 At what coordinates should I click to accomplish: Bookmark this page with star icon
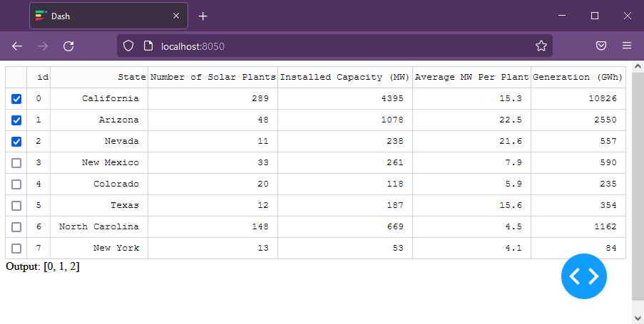pos(541,46)
